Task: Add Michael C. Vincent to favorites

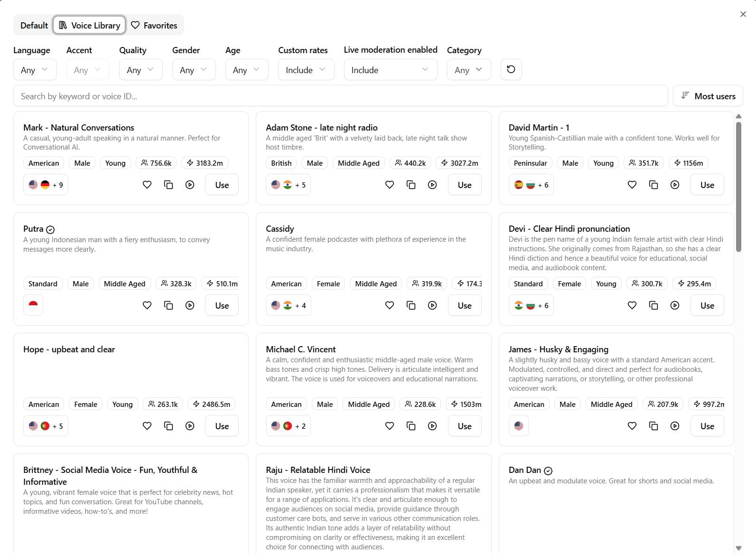Action: pyautogui.click(x=390, y=426)
